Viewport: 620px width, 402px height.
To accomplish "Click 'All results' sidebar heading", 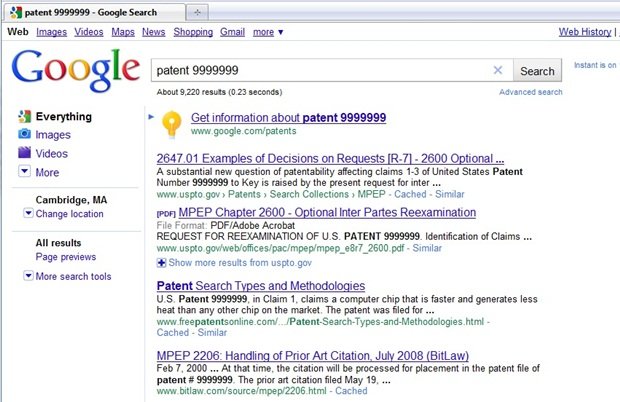I will [x=58, y=243].
